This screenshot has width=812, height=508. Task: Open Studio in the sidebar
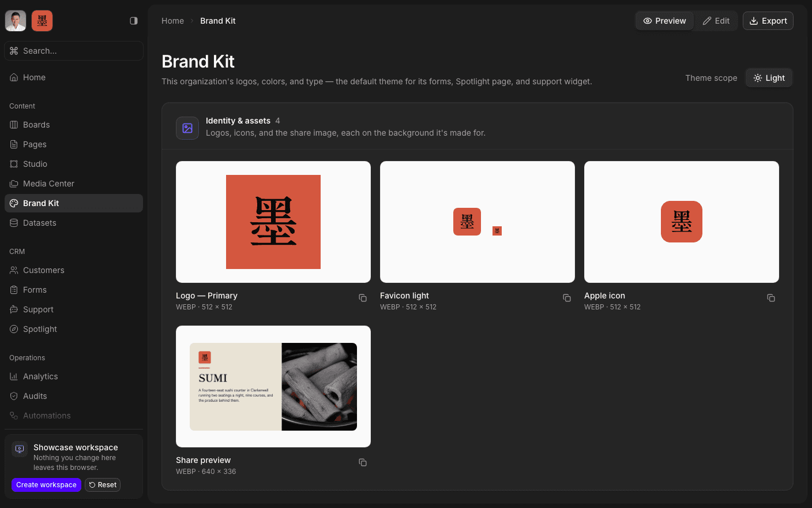74,164
